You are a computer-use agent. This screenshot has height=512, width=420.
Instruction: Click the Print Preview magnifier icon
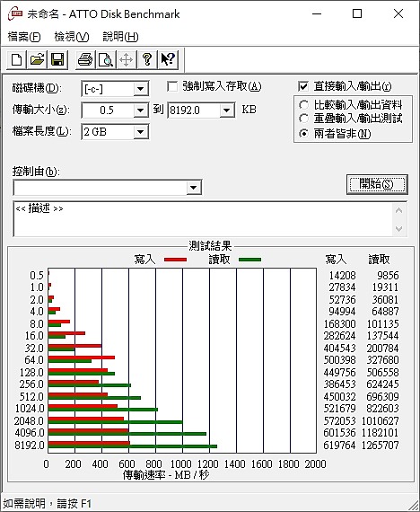click(x=106, y=60)
